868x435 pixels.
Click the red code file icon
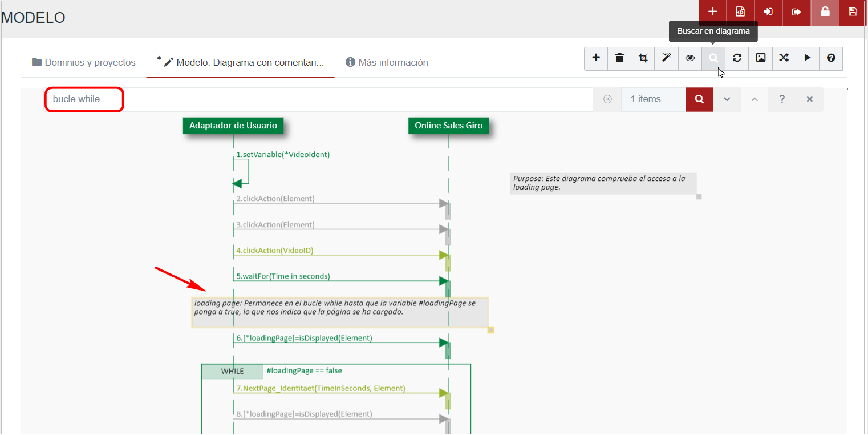click(740, 12)
